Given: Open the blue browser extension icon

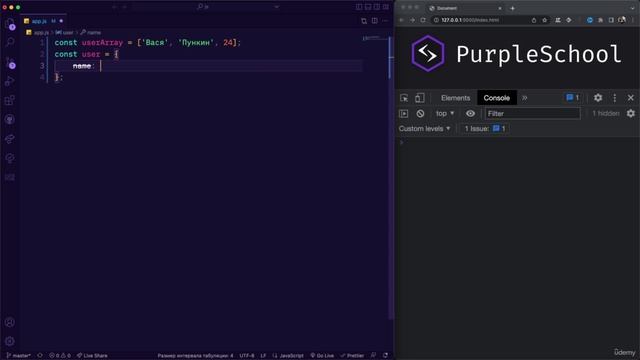Looking at the screenshot, I should [x=589, y=20].
